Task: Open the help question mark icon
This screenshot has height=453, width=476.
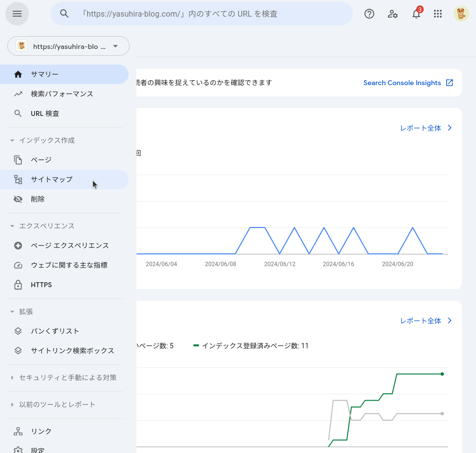Action: (x=369, y=14)
